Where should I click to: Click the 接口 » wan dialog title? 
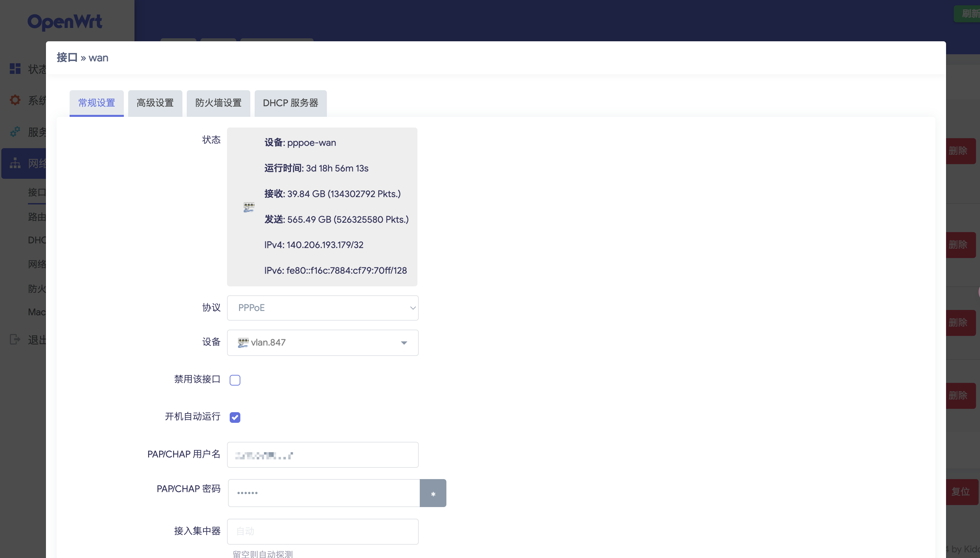coord(82,58)
